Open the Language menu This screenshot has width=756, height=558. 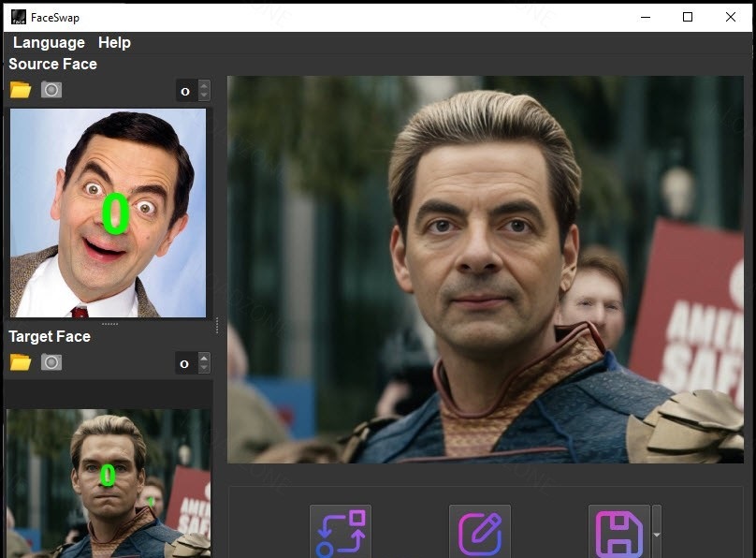(x=49, y=42)
